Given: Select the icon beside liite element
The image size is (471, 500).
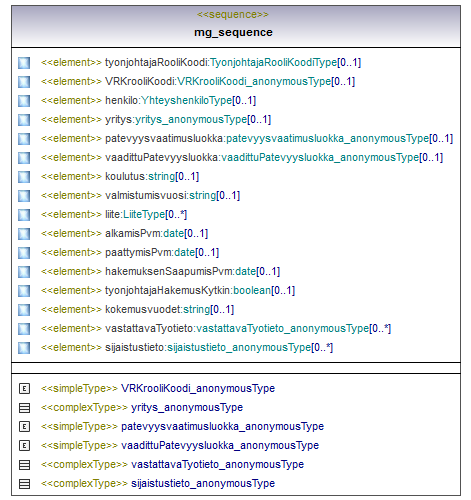Looking at the screenshot, I should (24, 215).
